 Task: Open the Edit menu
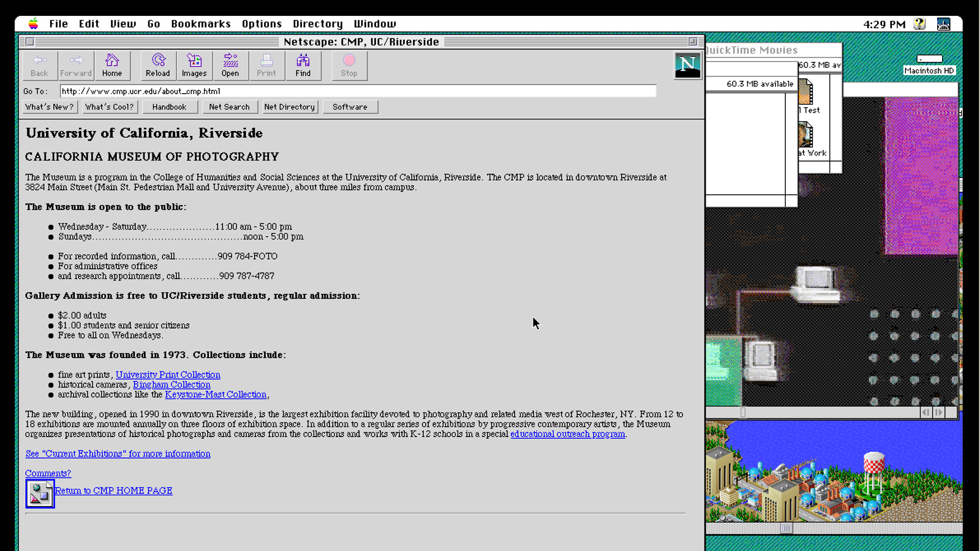89,24
